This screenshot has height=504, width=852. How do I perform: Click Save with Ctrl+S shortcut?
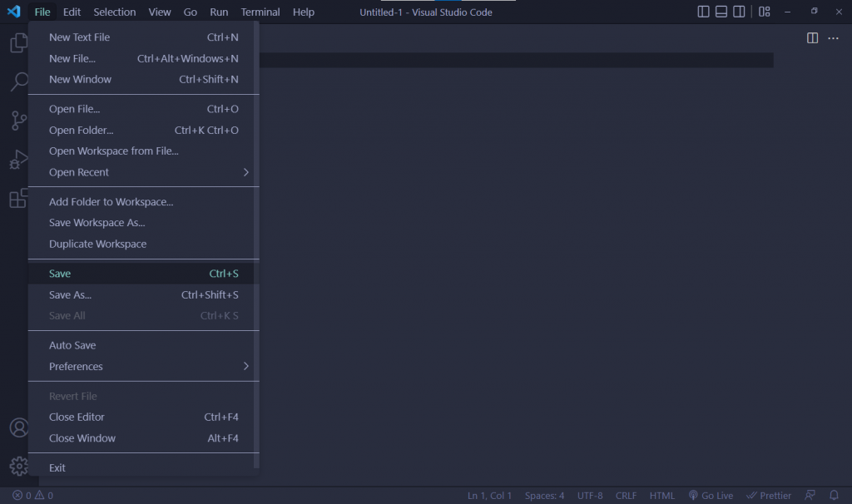point(143,274)
